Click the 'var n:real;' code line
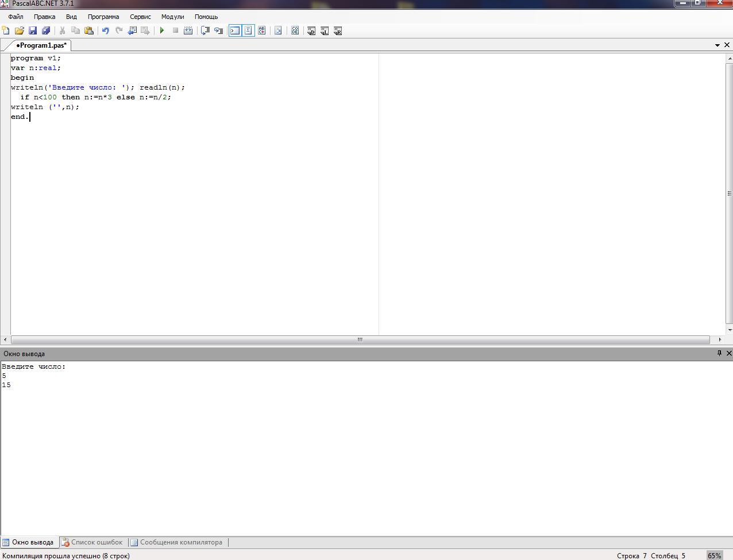This screenshot has height=560, width=733. (x=36, y=68)
